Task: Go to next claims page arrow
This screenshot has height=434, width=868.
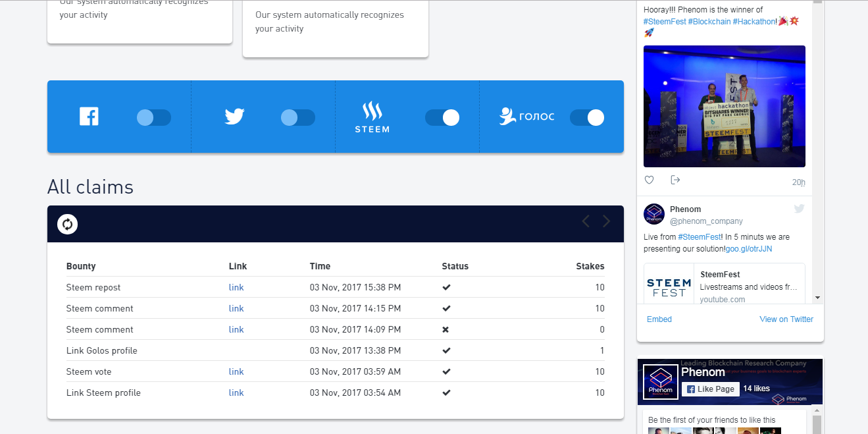Action: [x=607, y=221]
